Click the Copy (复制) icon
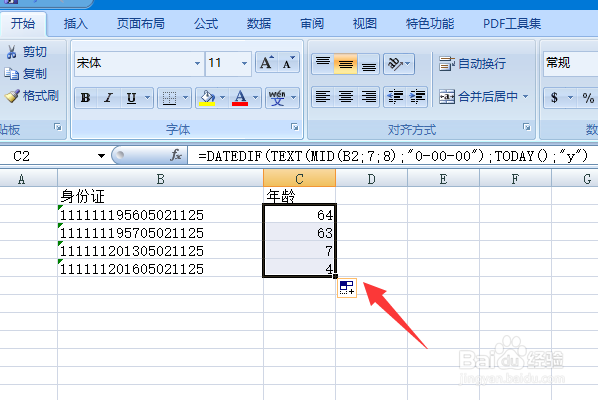 point(11,74)
